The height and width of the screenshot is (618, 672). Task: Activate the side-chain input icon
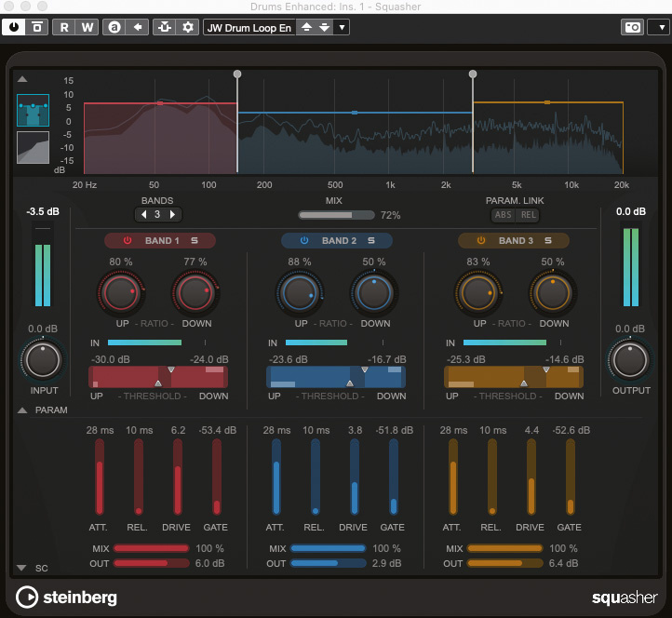[x=164, y=27]
